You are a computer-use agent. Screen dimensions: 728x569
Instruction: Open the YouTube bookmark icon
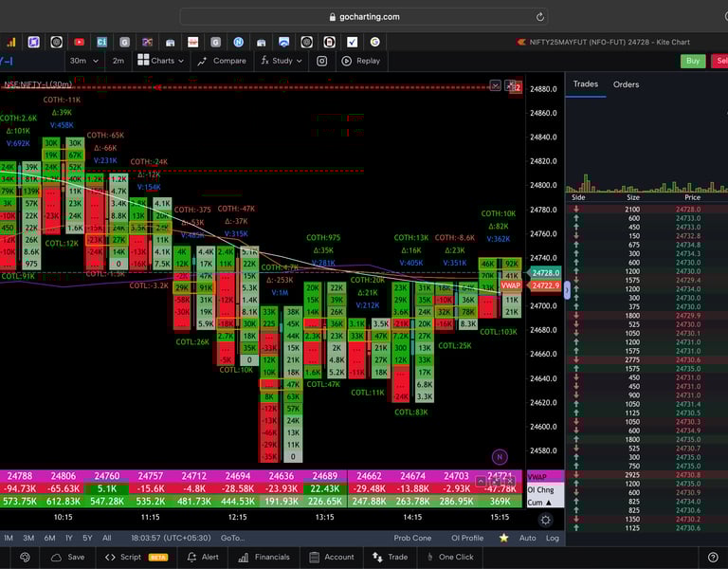pyautogui.click(x=79, y=43)
